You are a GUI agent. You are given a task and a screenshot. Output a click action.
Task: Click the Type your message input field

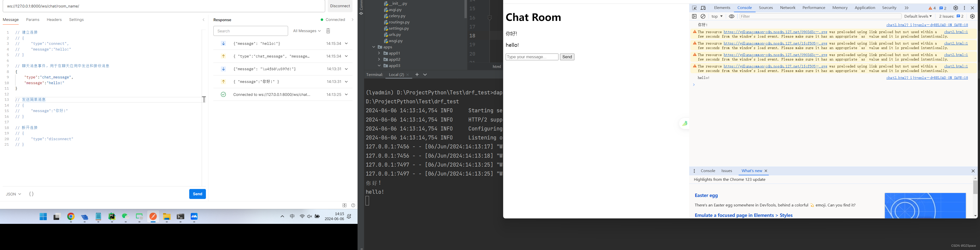coord(532,57)
